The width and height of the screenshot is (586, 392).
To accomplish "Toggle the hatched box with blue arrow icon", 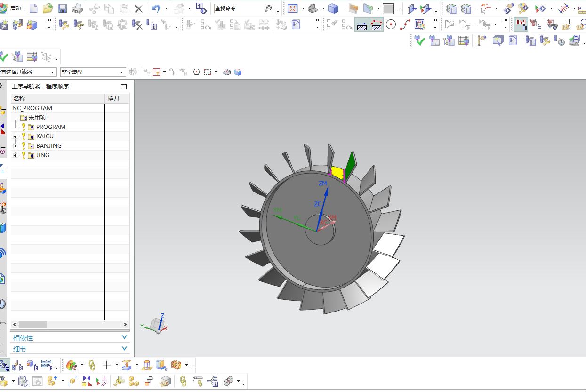I will tap(361, 24).
